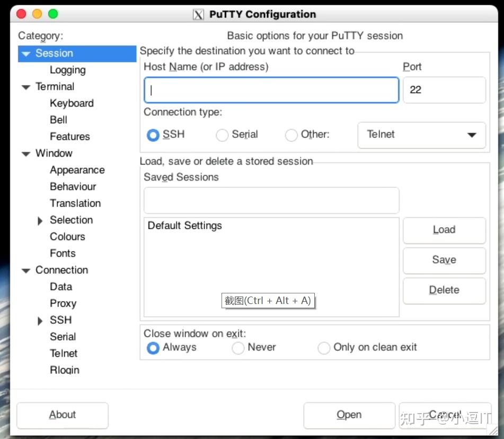504x439 pixels.
Task: Expand the Selection subcategory arrow
Action: pos(40,221)
